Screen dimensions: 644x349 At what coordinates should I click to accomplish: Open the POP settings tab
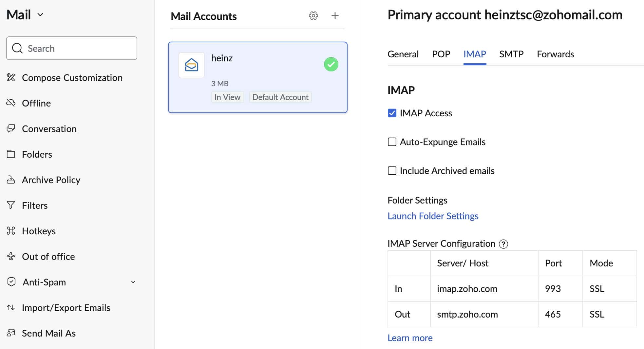(x=441, y=54)
